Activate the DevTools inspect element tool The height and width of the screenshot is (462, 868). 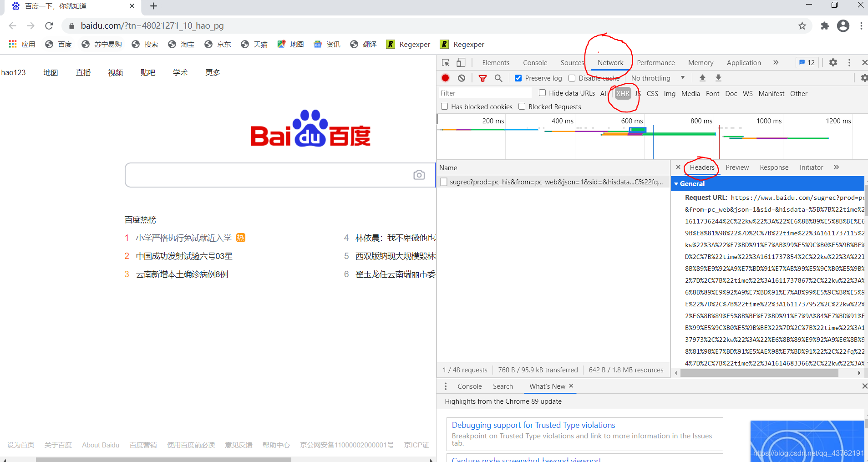(446, 63)
